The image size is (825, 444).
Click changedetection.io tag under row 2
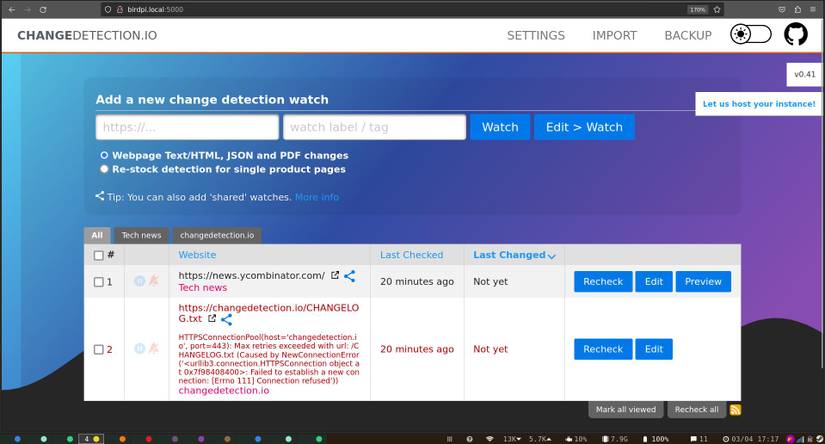point(224,390)
